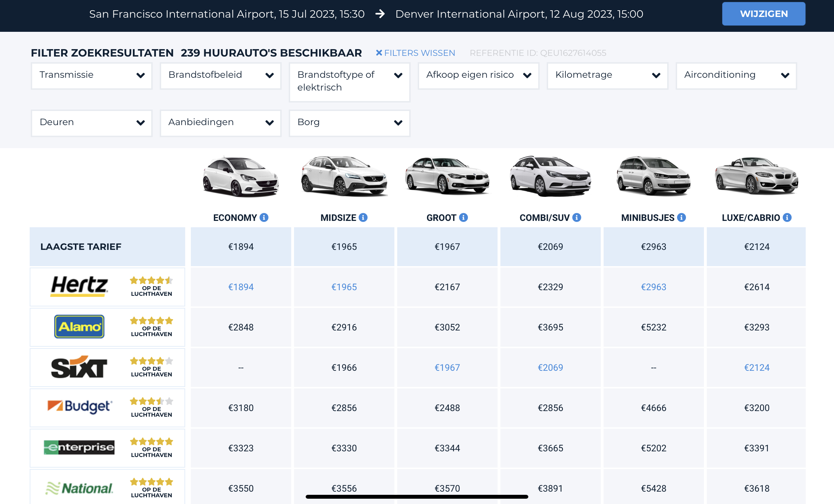The image size is (834, 504).
Task: Click the Groot info icon
Action: (x=463, y=217)
